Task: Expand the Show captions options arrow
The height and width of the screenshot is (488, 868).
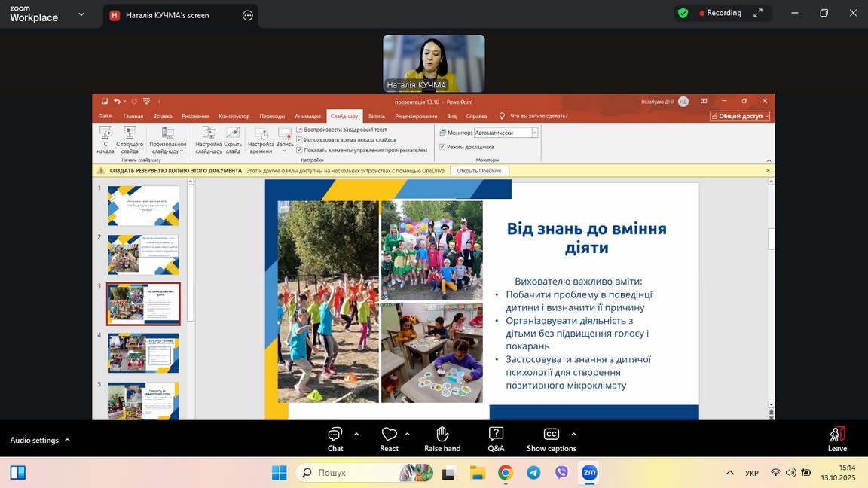Action: pyautogui.click(x=573, y=434)
